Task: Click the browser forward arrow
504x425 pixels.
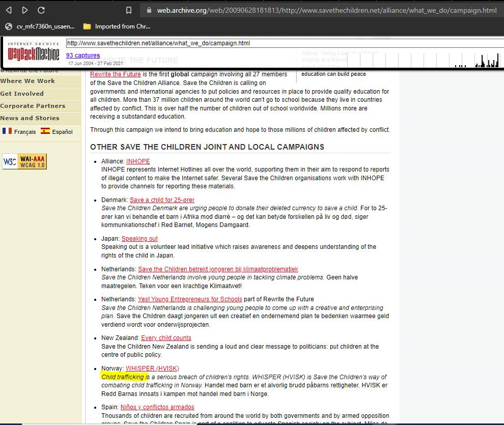Action: click(25, 10)
